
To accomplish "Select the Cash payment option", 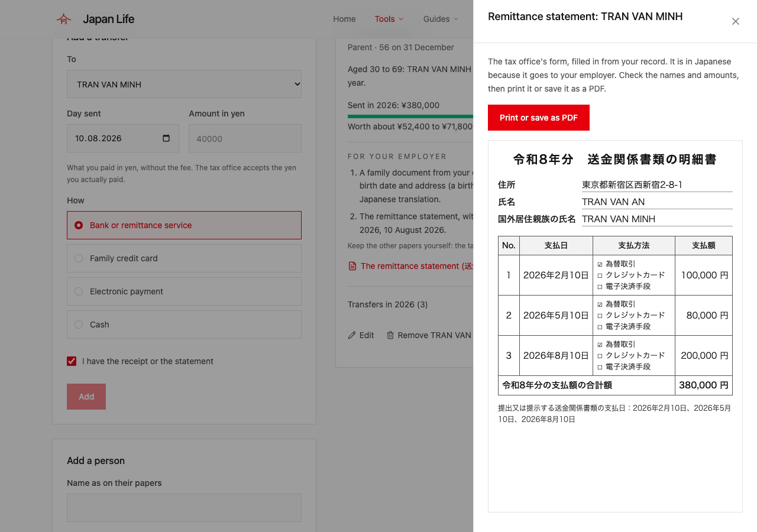I will click(184, 325).
